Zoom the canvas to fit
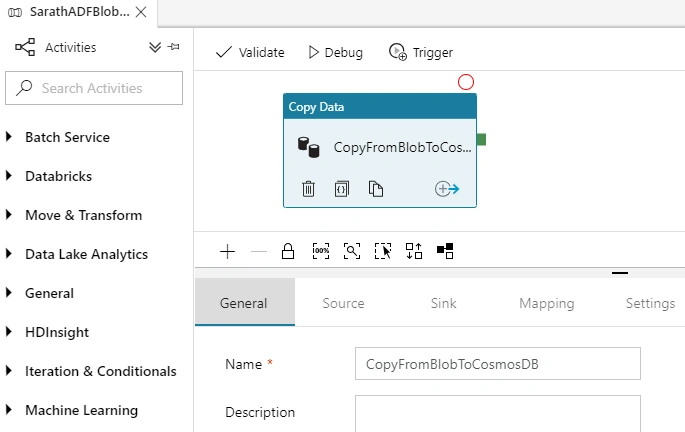 click(352, 251)
